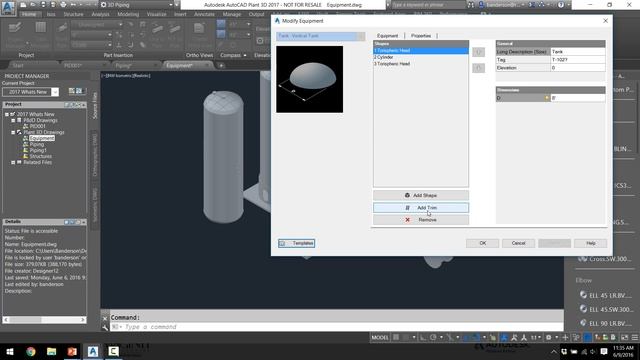Toggle polar tracking in status bar

(x=433, y=338)
